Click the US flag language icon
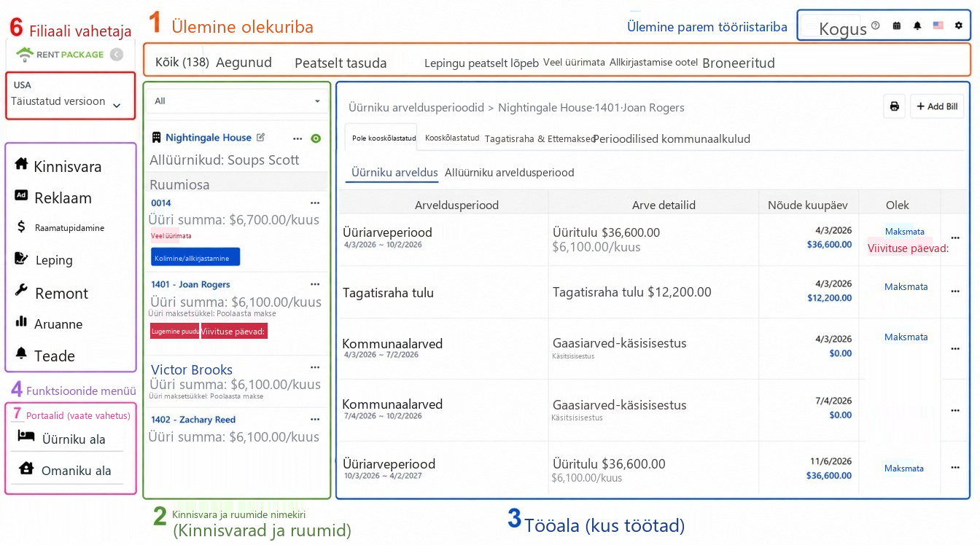 tap(938, 26)
